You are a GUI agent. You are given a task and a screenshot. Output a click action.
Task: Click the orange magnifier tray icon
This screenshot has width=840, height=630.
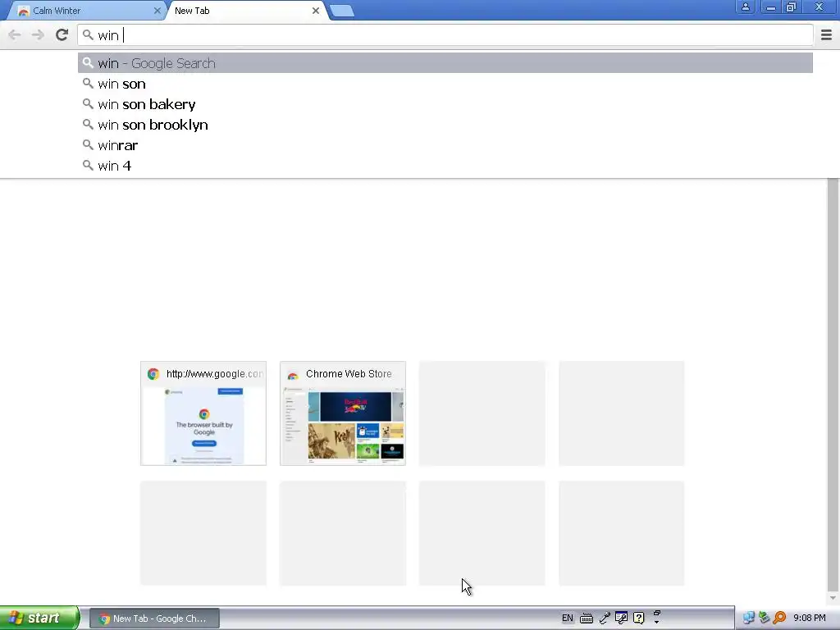(x=779, y=619)
